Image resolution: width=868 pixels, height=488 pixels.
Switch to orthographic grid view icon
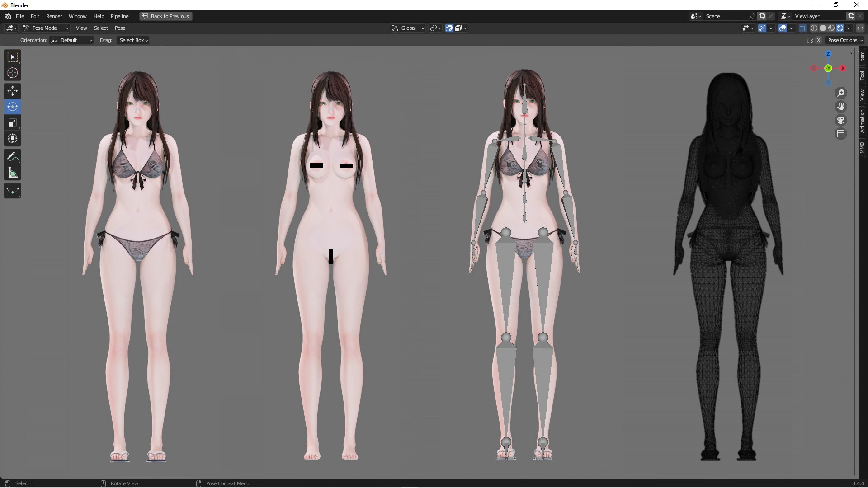[x=841, y=134]
